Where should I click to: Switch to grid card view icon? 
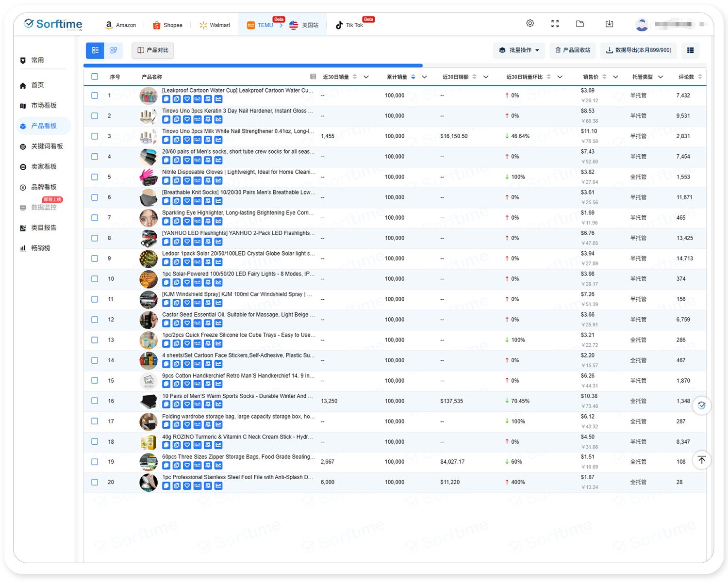click(114, 50)
